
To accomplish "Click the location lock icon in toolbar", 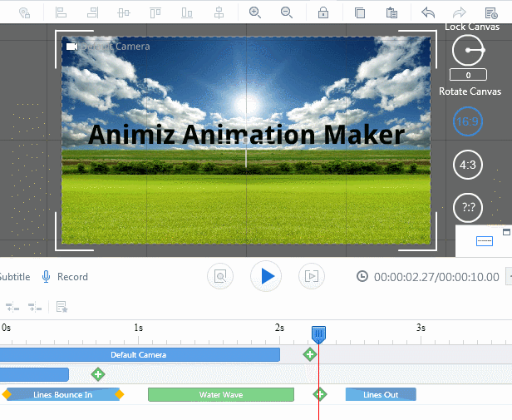I will pyautogui.click(x=24, y=13).
